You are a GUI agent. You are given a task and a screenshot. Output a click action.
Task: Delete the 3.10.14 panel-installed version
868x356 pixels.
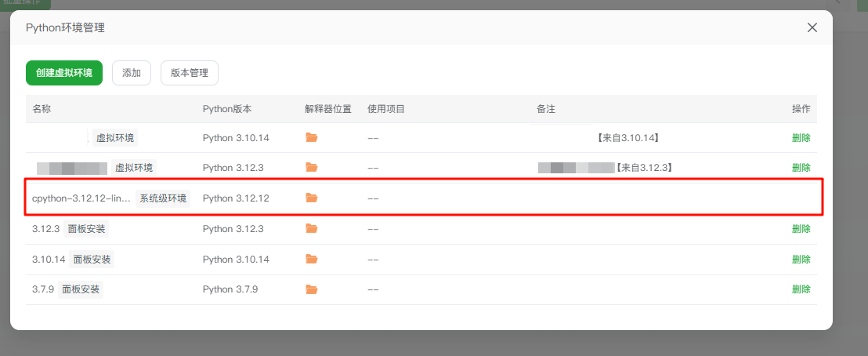tap(801, 260)
